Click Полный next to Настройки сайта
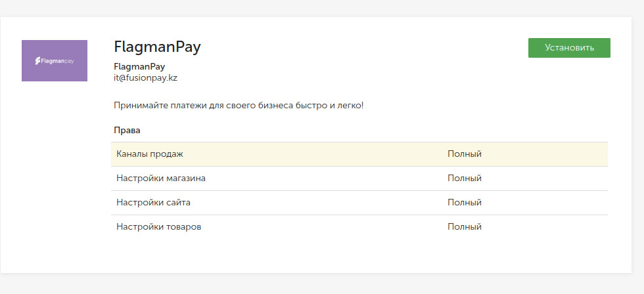 (x=465, y=203)
